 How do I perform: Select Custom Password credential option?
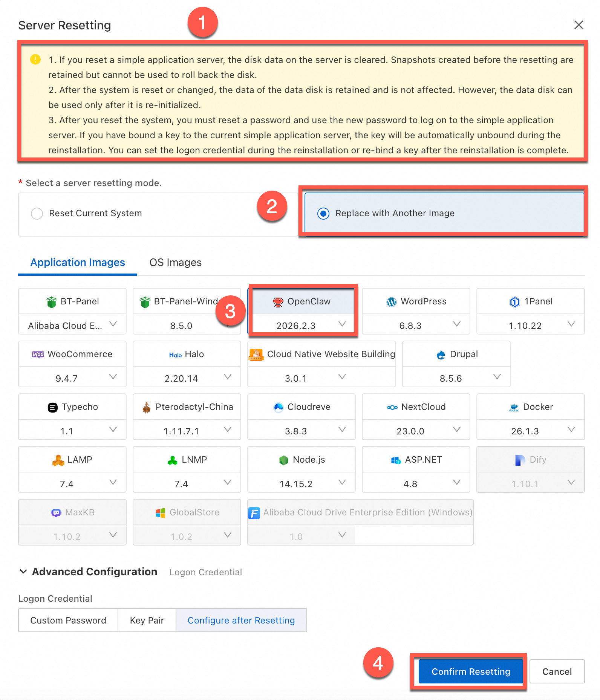pos(68,620)
